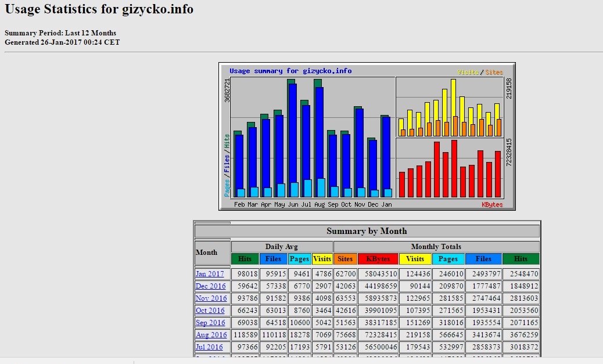Click the blue Files header under Daily Avg

pos(273,259)
